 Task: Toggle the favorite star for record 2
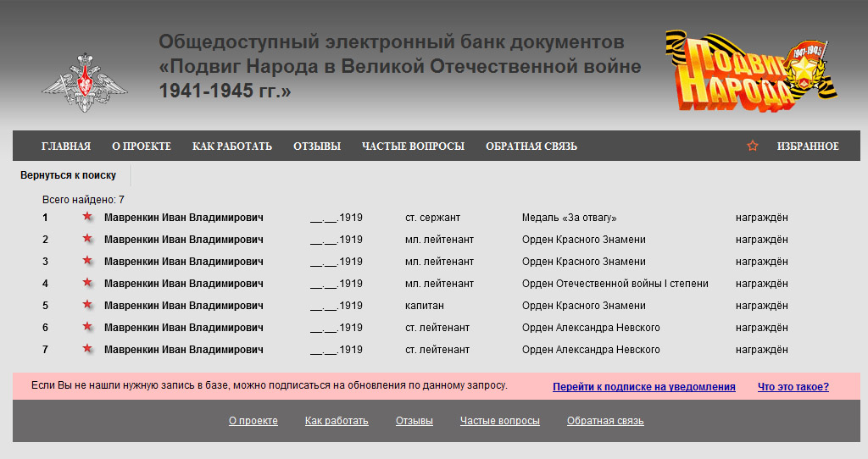coord(86,239)
